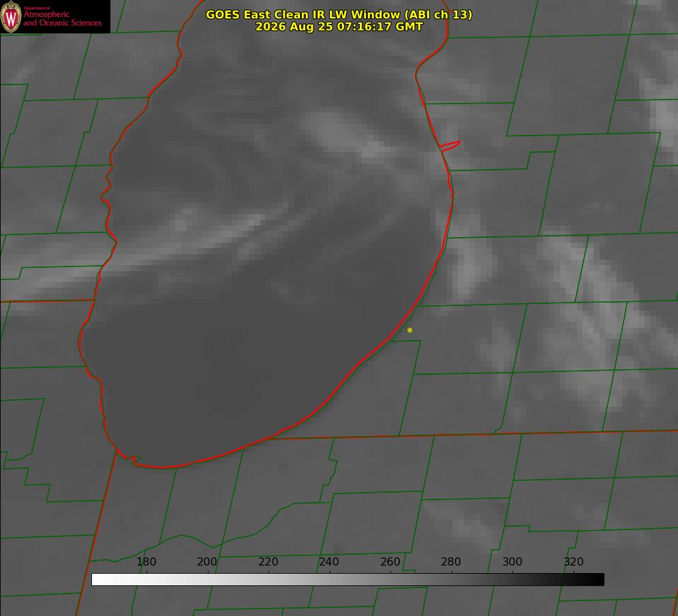
Task: Click the 300 colorbar label
Action: [512, 561]
